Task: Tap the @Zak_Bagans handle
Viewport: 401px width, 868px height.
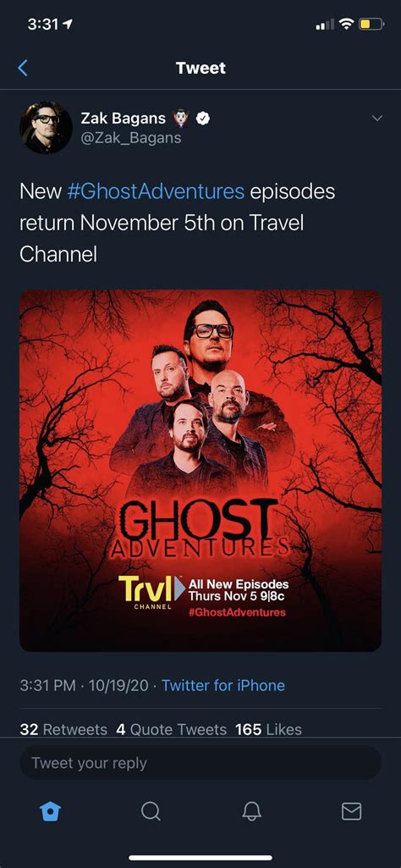Action: (131, 138)
